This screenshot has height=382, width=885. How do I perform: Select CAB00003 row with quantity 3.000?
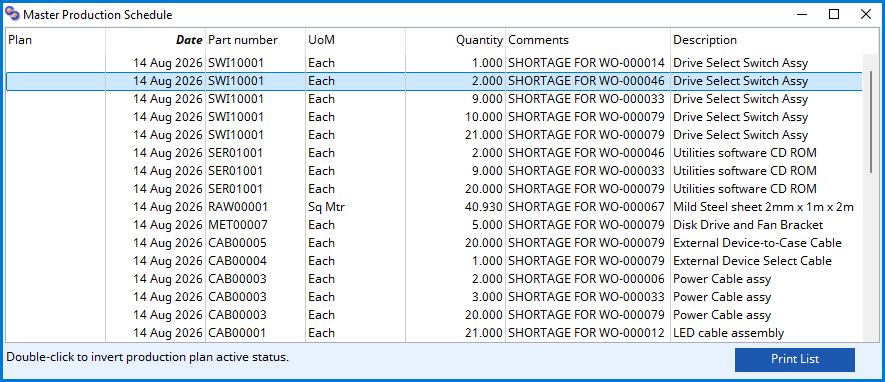[x=434, y=297]
